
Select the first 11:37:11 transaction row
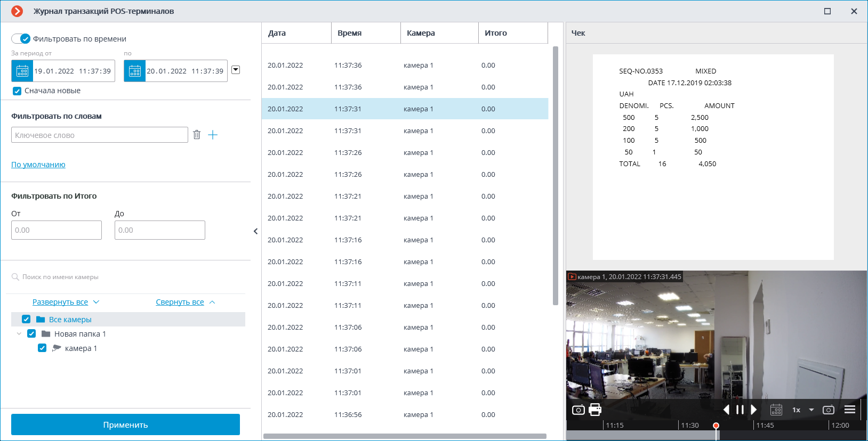[405, 283]
